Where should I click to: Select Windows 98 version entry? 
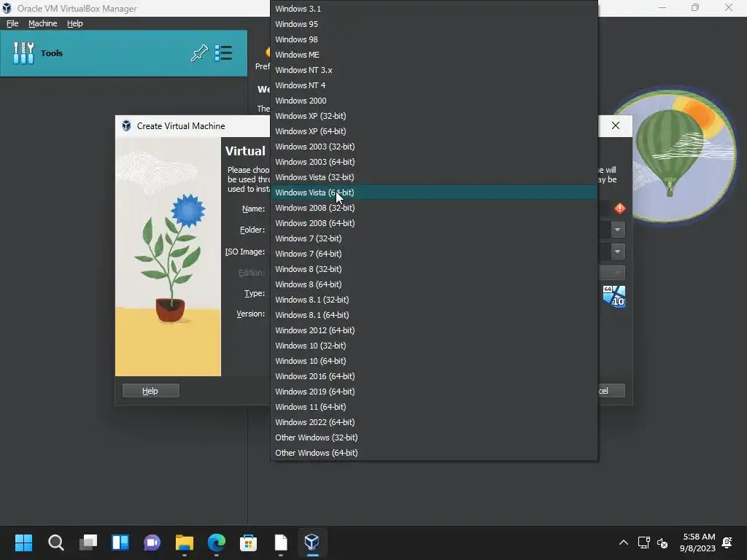click(x=434, y=39)
